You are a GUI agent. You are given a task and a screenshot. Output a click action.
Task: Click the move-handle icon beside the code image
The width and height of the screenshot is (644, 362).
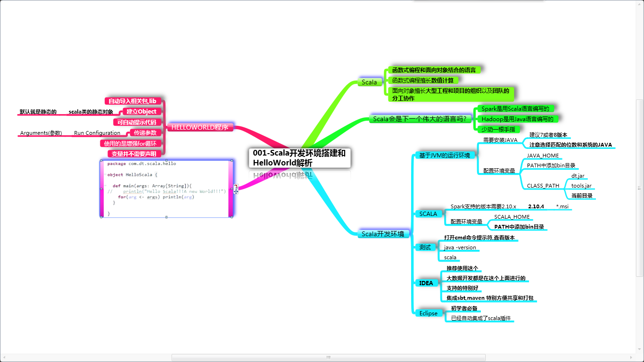point(236,189)
